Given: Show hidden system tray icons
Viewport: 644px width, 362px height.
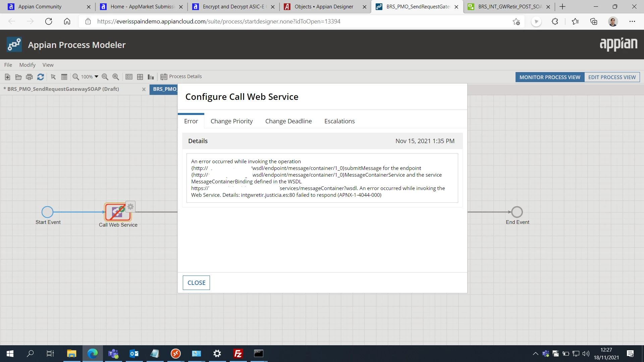Looking at the screenshot, I should pyautogui.click(x=535, y=354).
